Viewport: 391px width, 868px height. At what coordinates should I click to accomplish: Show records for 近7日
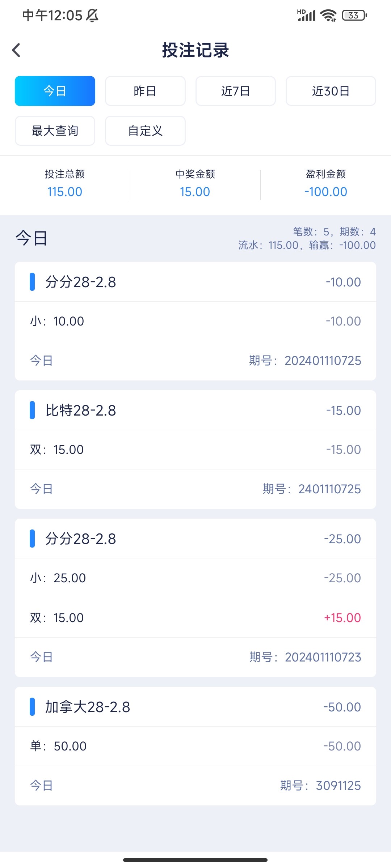[x=236, y=91]
